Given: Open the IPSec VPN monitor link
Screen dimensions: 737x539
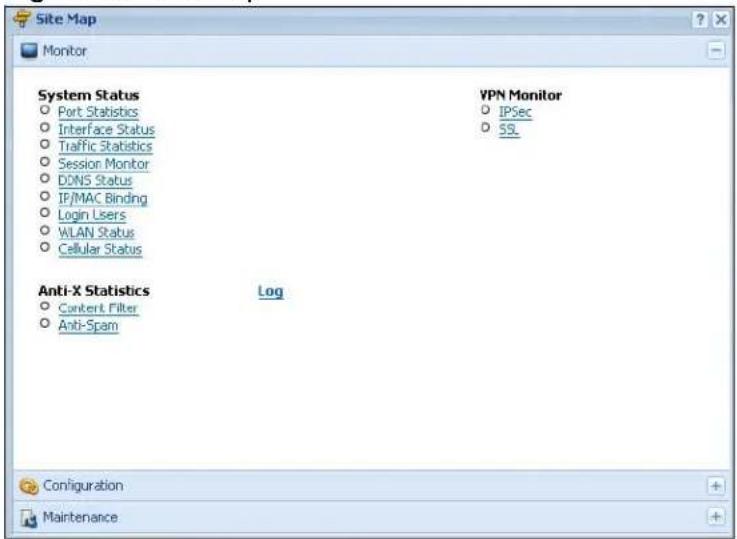Looking at the screenshot, I should (x=515, y=112).
